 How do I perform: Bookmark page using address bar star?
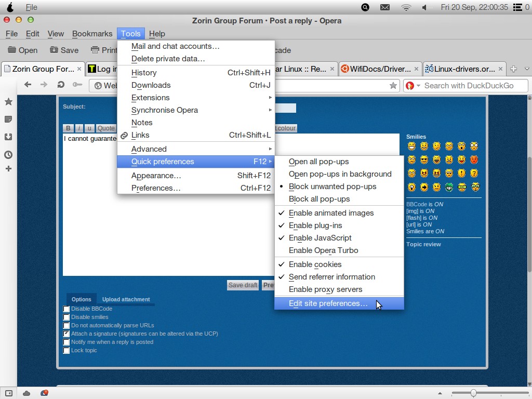pyautogui.click(x=393, y=86)
